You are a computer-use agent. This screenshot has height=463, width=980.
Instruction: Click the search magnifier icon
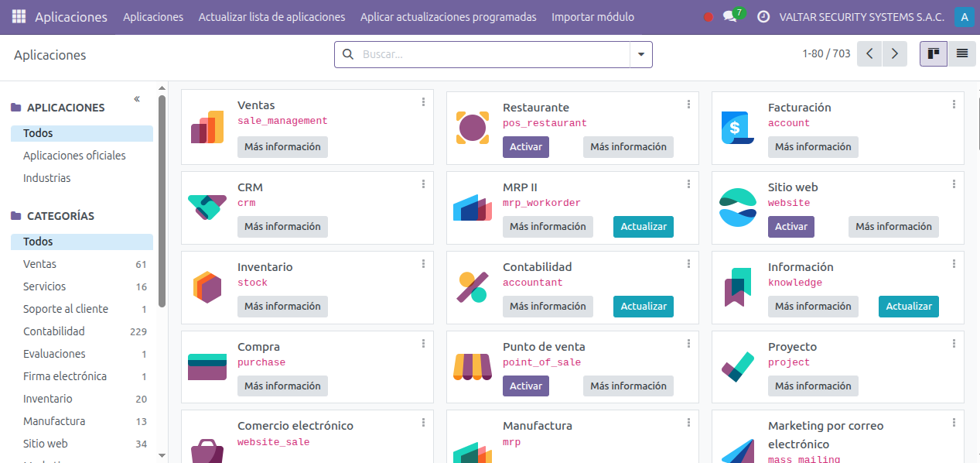pyautogui.click(x=347, y=54)
